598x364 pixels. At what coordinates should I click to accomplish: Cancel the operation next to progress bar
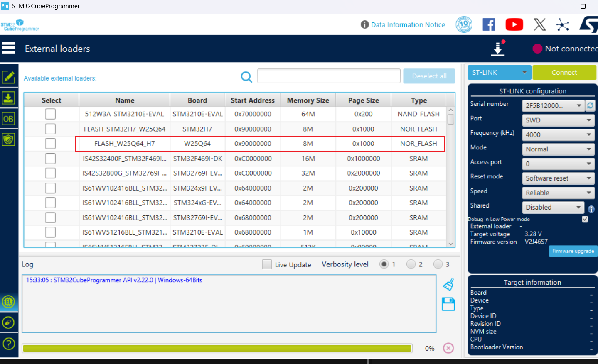448,348
